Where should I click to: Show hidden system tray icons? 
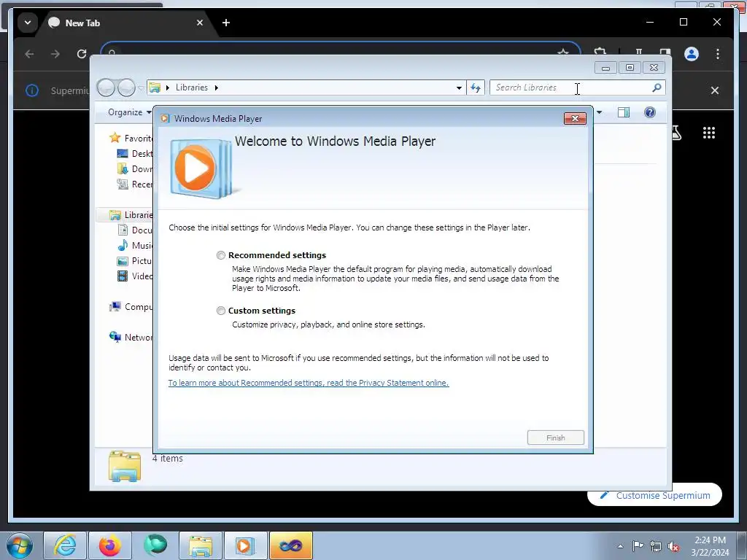[x=620, y=546]
